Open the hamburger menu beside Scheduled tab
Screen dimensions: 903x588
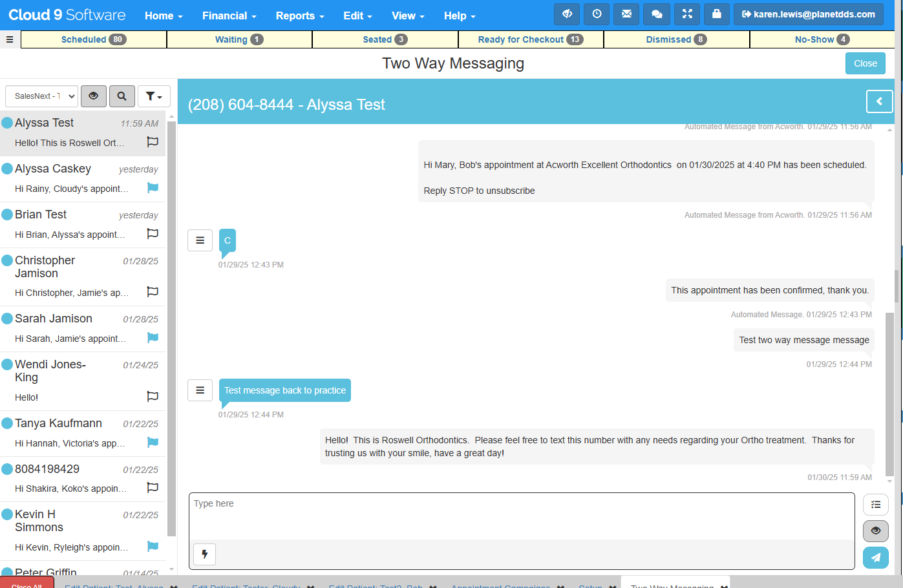tap(10, 39)
